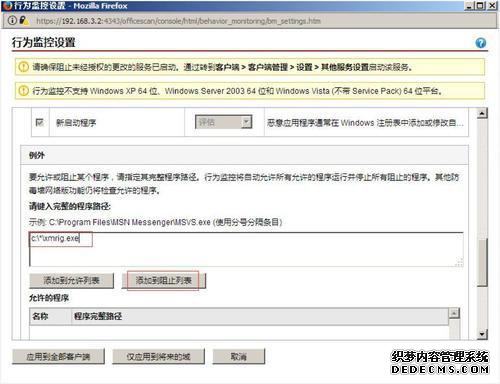The height and width of the screenshot is (384, 500).
Task: Open the 评估 action dropdown
Action: (223, 122)
